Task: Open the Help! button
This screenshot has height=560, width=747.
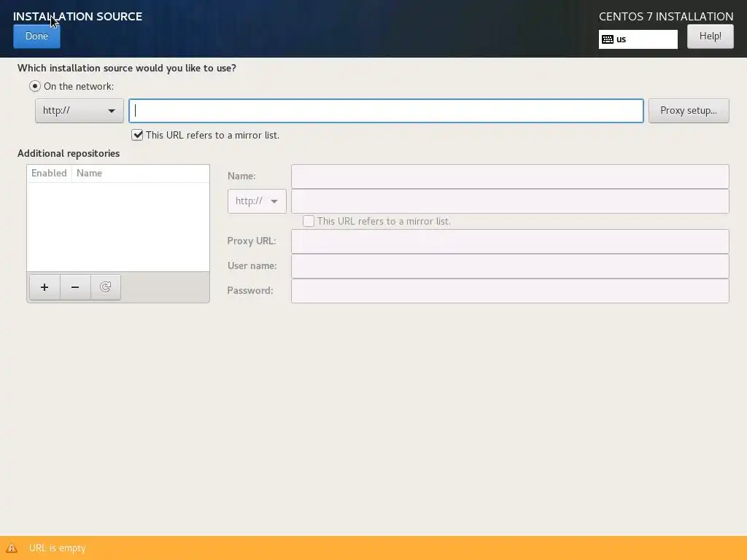Action: 710,36
